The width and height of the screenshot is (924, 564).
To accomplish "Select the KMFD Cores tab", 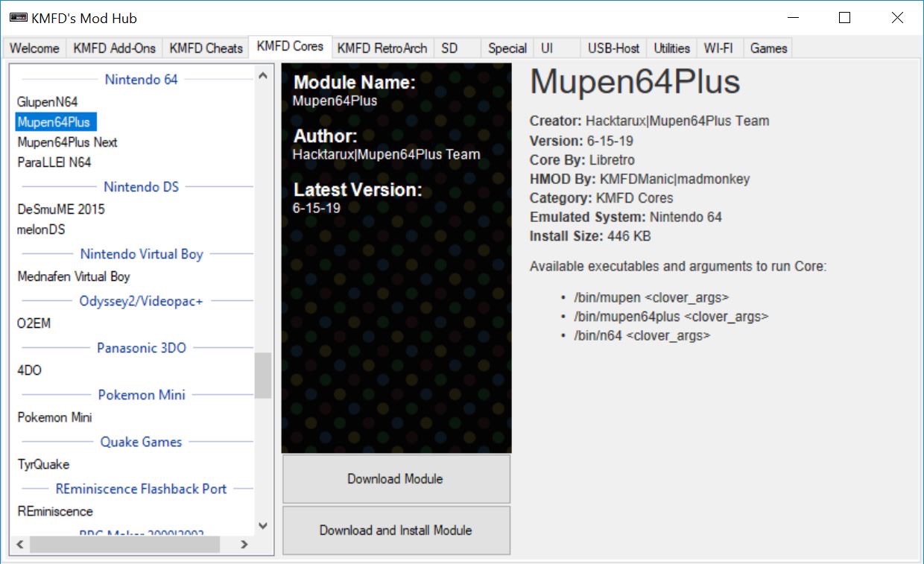I will pyautogui.click(x=290, y=46).
